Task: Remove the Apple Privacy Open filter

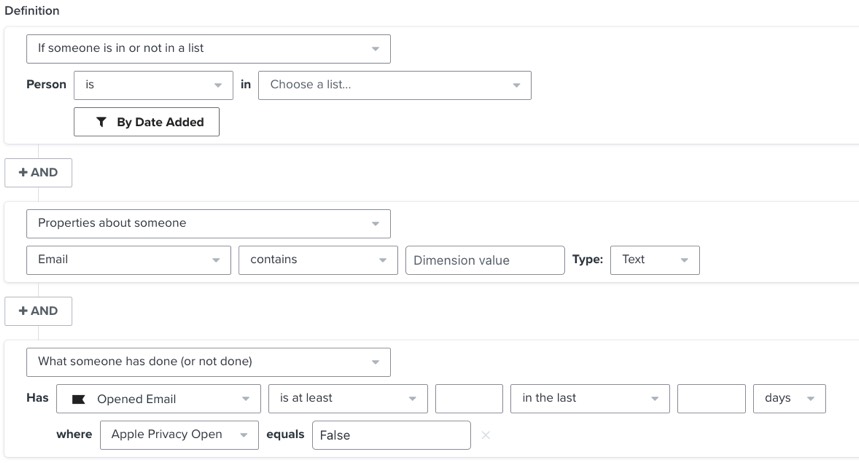Action: pyautogui.click(x=486, y=435)
